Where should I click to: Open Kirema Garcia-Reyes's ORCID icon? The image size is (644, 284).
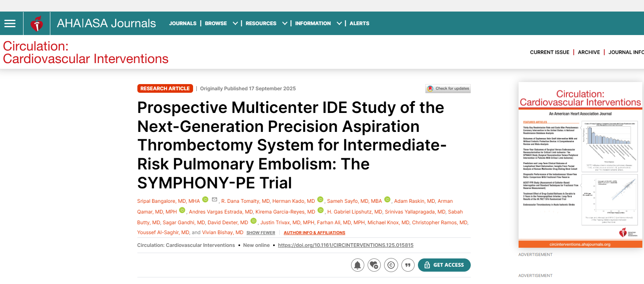click(x=321, y=211)
